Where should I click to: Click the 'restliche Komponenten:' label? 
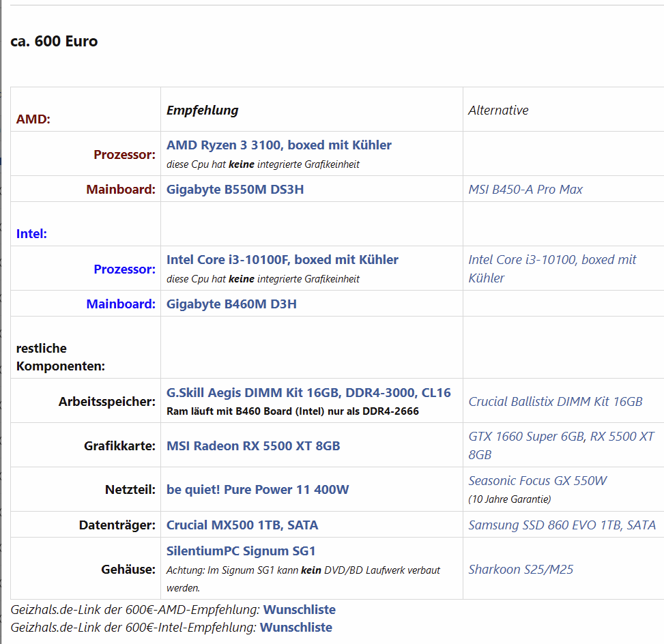point(61,357)
